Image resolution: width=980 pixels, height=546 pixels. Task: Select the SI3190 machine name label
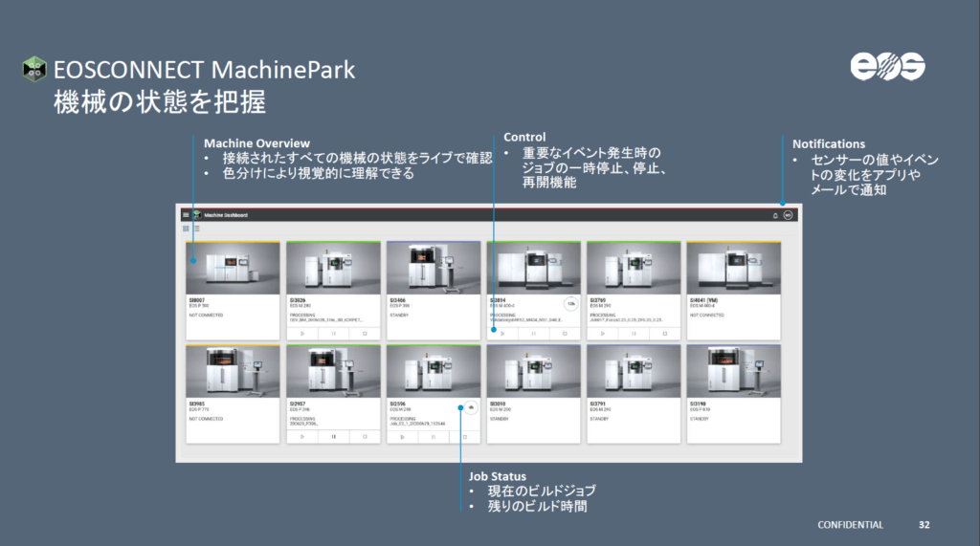click(x=698, y=404)
